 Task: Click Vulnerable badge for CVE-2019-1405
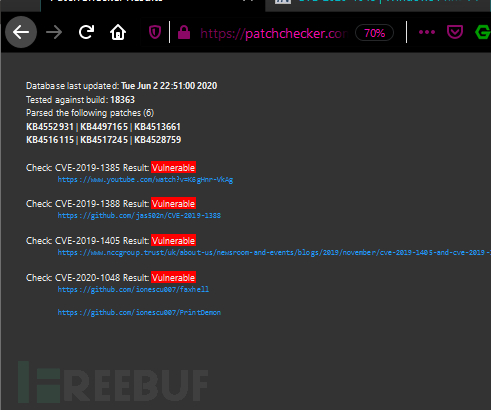point(173,241)
